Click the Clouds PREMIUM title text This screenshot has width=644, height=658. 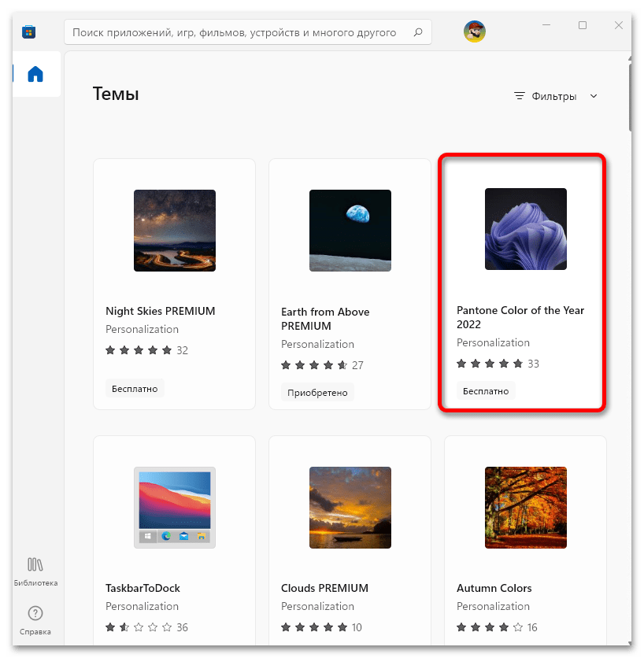coord(324,588)
